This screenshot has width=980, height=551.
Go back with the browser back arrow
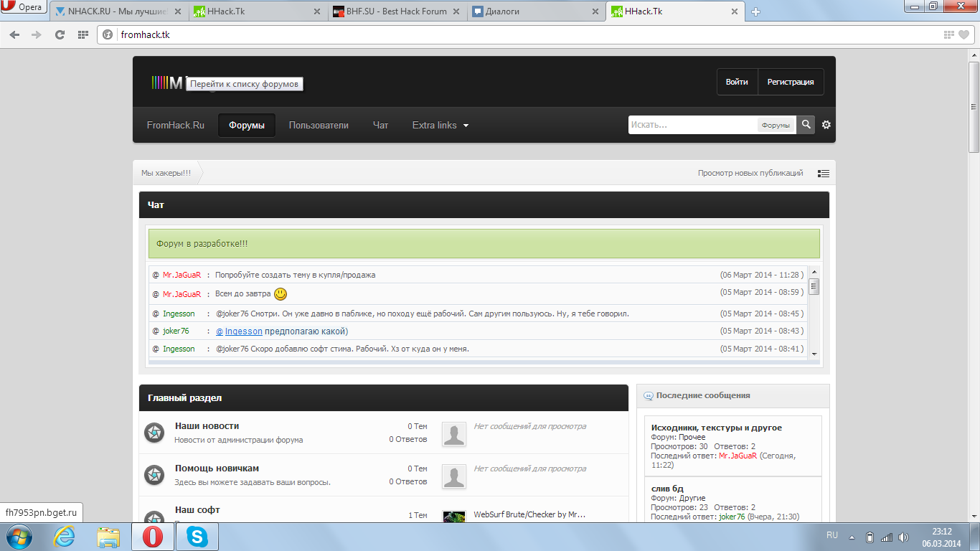15,34
